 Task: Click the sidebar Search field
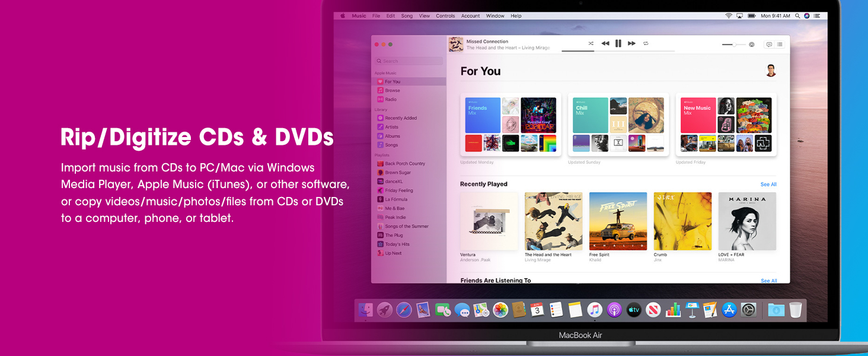[409, 61]
